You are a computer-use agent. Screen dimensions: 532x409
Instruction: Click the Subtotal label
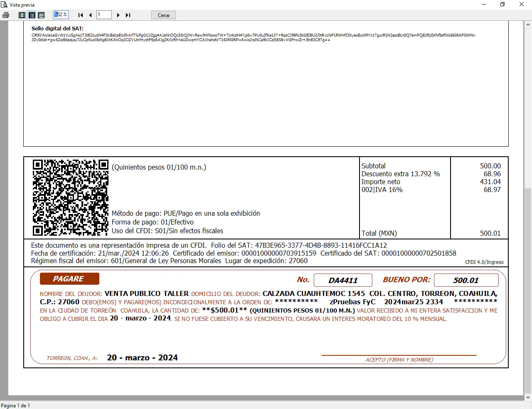click(x=374, y=166)
